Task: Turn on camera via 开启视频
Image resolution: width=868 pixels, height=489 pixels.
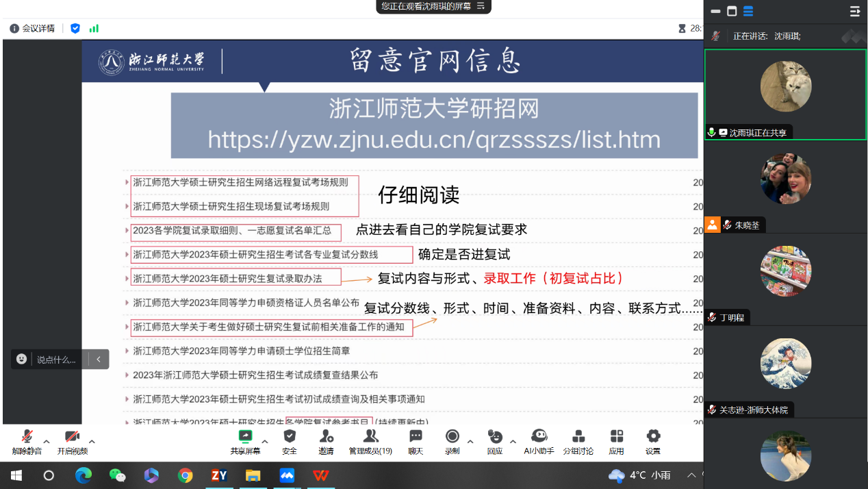Action: (72, 441)
